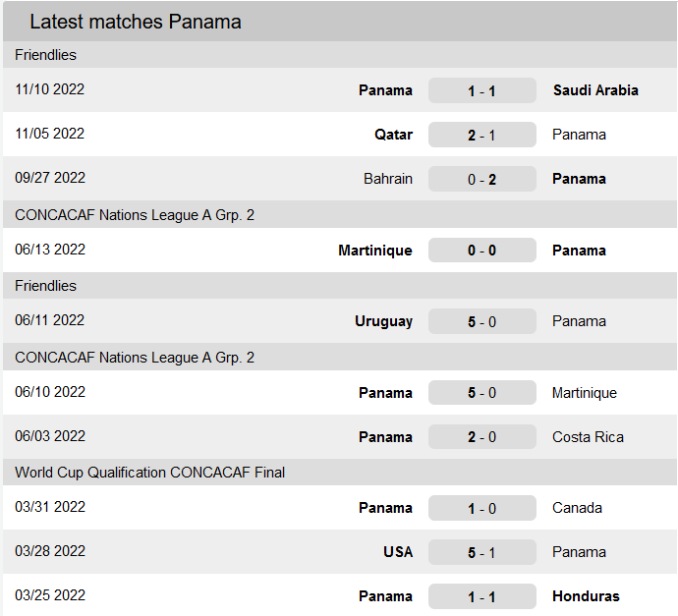Viewport: 678px width, 616px height.
Task: View the Martinique 0 - 0 Panama score
Action: (481, 251)
